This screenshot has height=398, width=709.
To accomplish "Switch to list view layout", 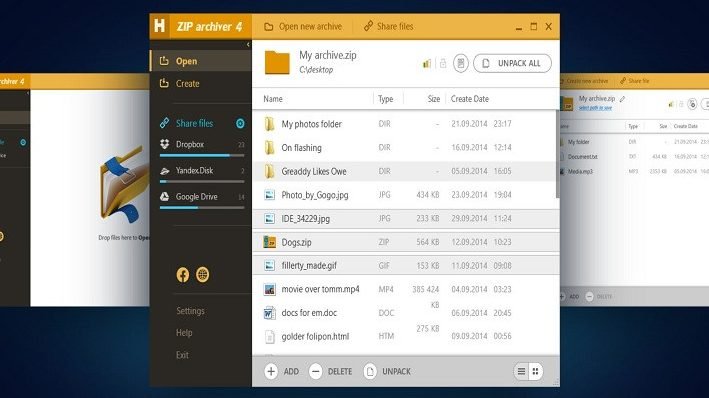I will (x=521, y=371).
